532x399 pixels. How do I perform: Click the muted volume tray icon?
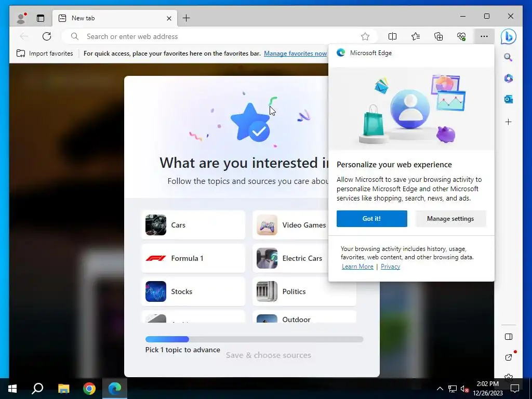464,389
